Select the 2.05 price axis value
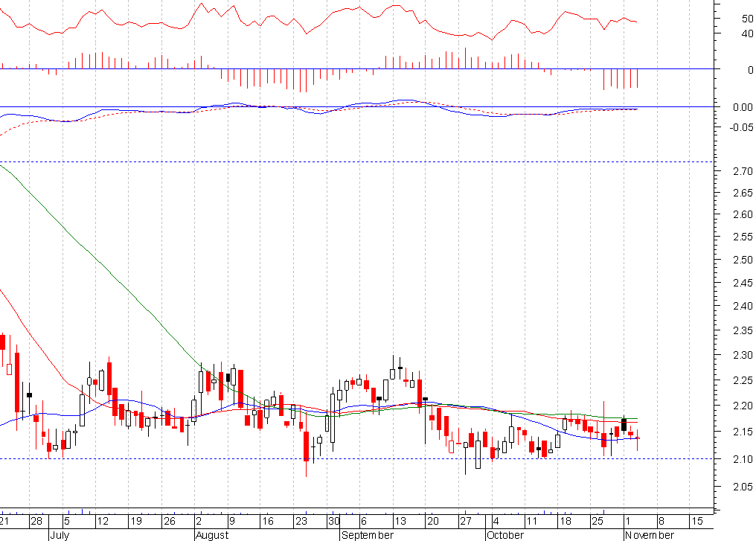The height and width of the screenshot is (541, 756). click(x=743, y=487)
